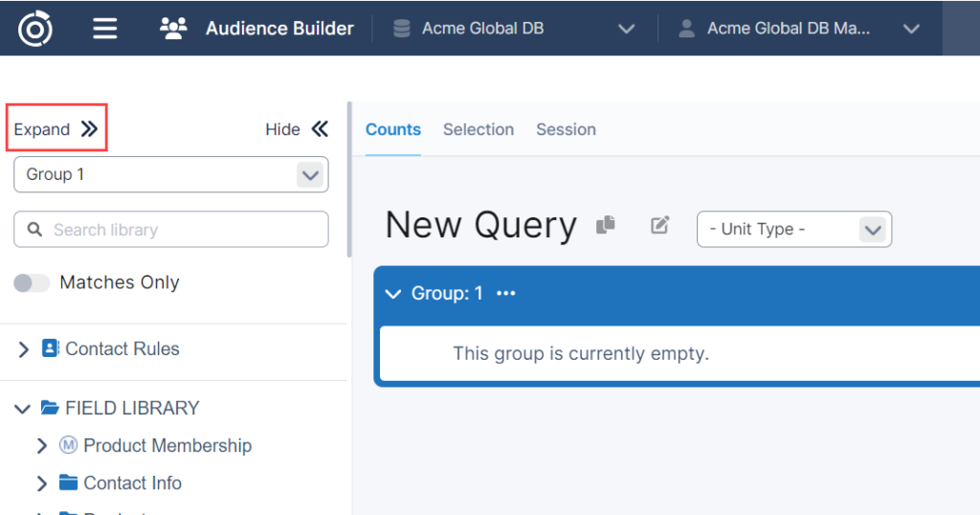Click the copy query icon beside New Query
The width and height of the screenshot is (980, 515).
(x=605, y=225)
